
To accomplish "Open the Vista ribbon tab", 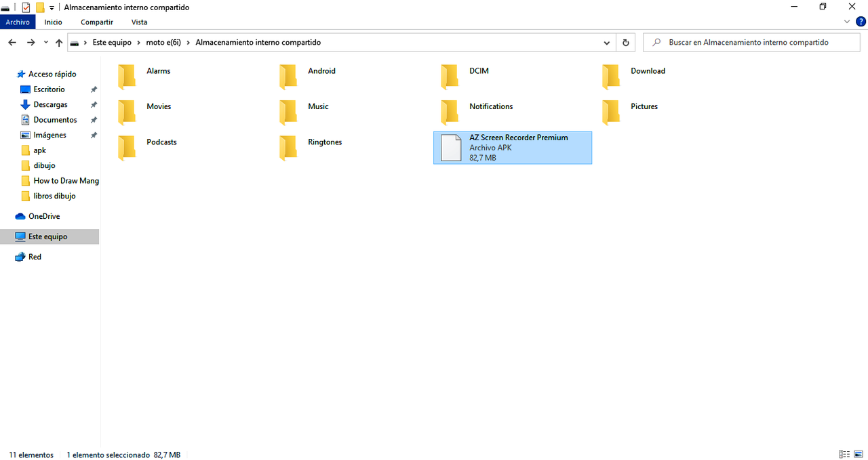I will tap(139, 22).
